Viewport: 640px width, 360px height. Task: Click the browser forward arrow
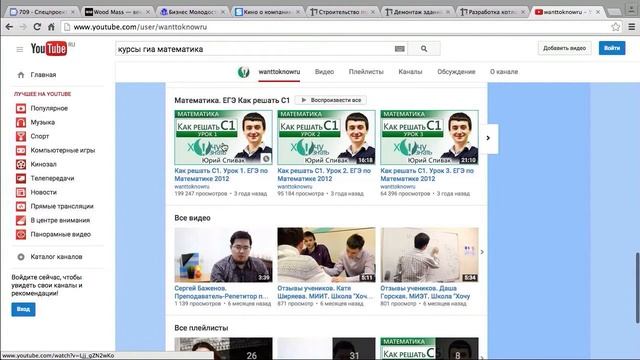point(23,27)
